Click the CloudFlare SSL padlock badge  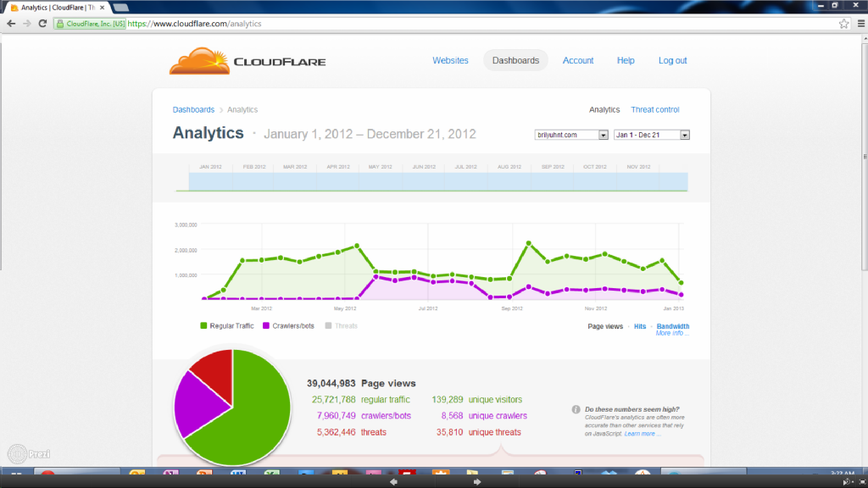90,24
